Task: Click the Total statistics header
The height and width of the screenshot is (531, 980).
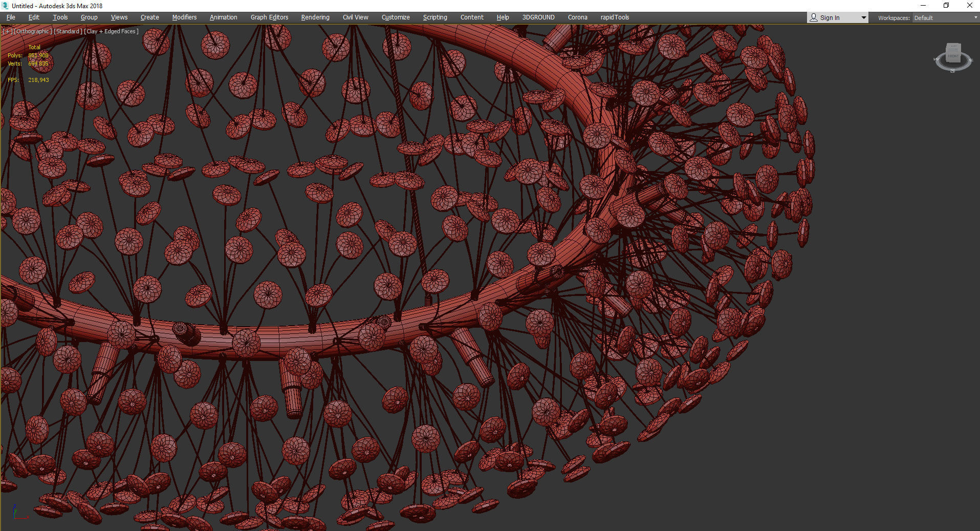Action: coord(34,47)
